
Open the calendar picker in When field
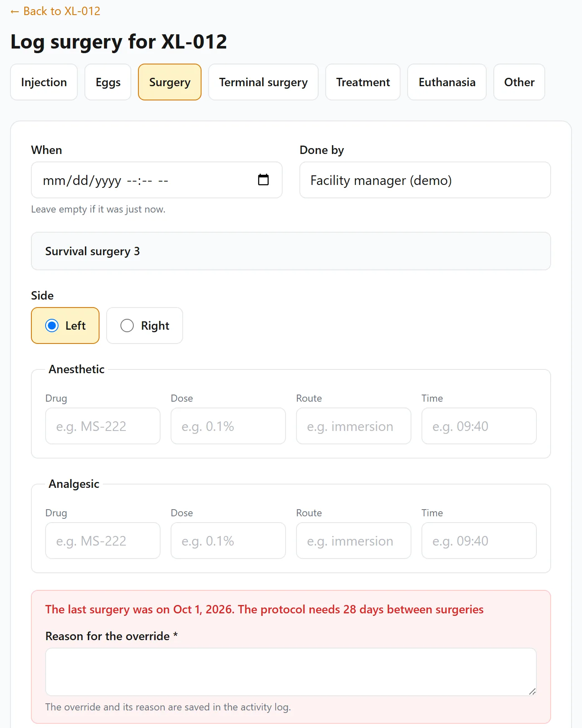click(x=263, y=180)
